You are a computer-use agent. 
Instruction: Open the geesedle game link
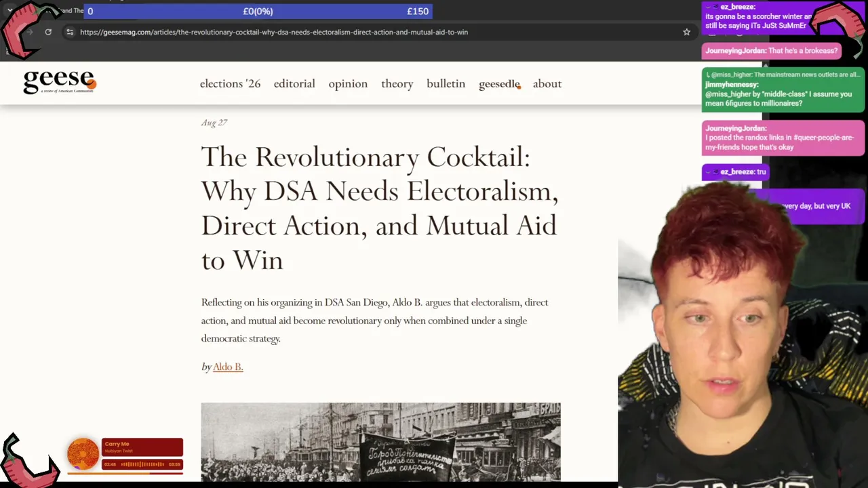[499, 83]
